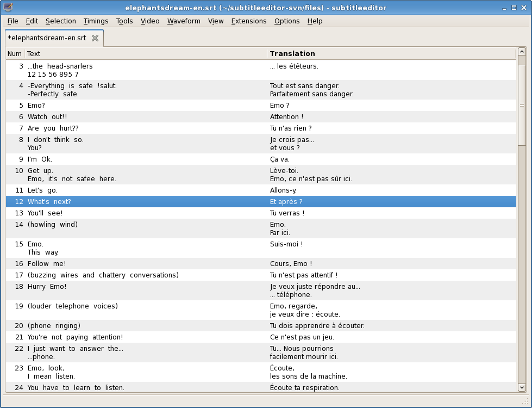
Task: Click the application icon in the title bar
Action: click(x=8, y=8)
